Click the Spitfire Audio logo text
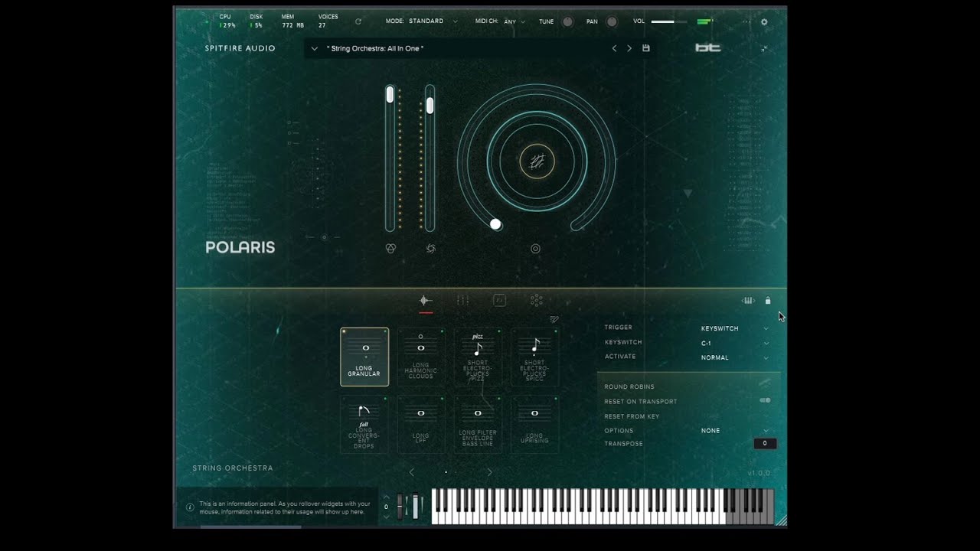The width and height of the screenshot is (980, 551). click(240, 48)
